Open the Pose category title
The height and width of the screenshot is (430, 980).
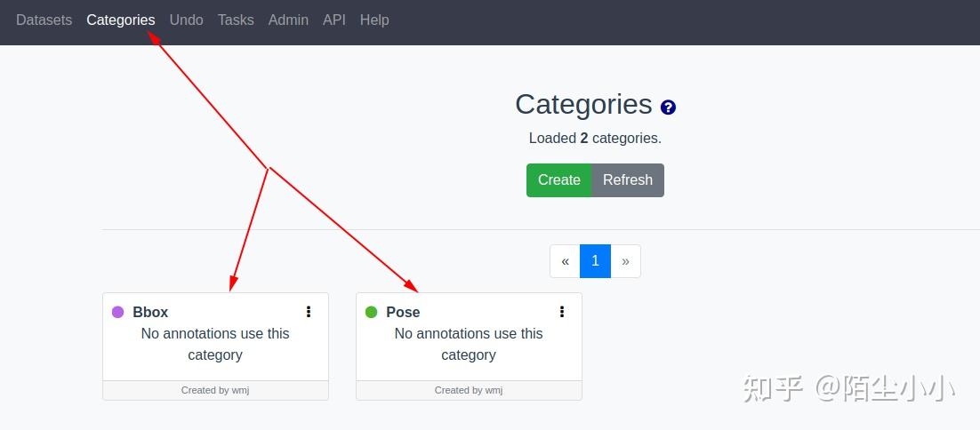coord(403,312)
